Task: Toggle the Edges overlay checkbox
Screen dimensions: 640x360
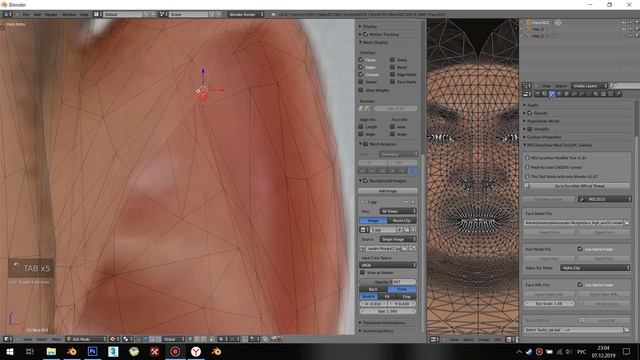Action: pos(361,67)
